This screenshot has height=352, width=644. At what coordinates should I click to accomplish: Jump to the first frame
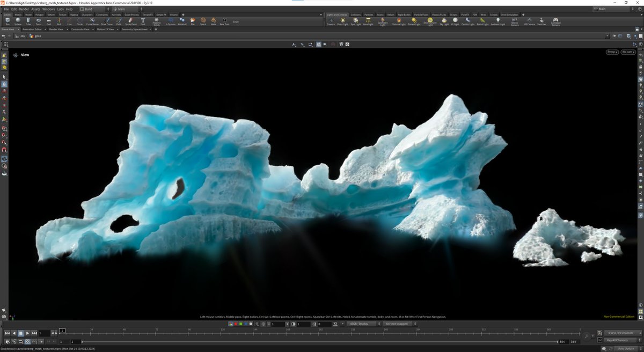7,333
